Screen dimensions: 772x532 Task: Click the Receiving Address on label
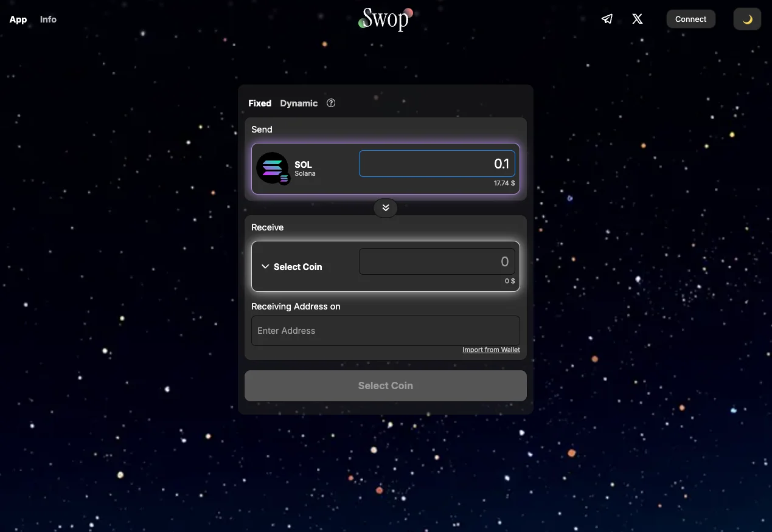(296, 306)
